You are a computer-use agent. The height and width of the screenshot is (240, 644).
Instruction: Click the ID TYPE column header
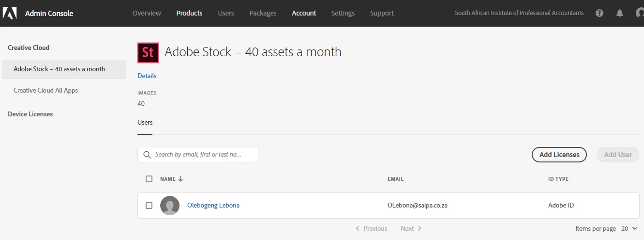(x=558, y=179)
